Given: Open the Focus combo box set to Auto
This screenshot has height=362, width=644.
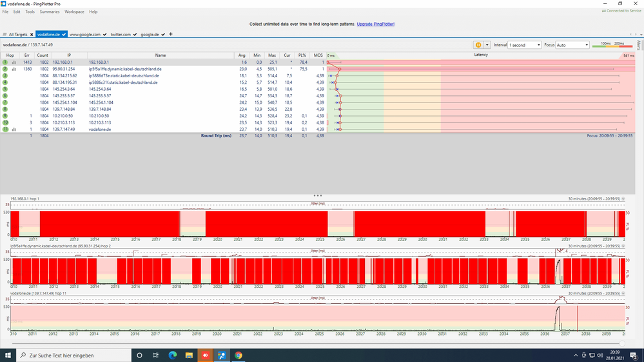Looking at the screenshot, I should 572,45.
